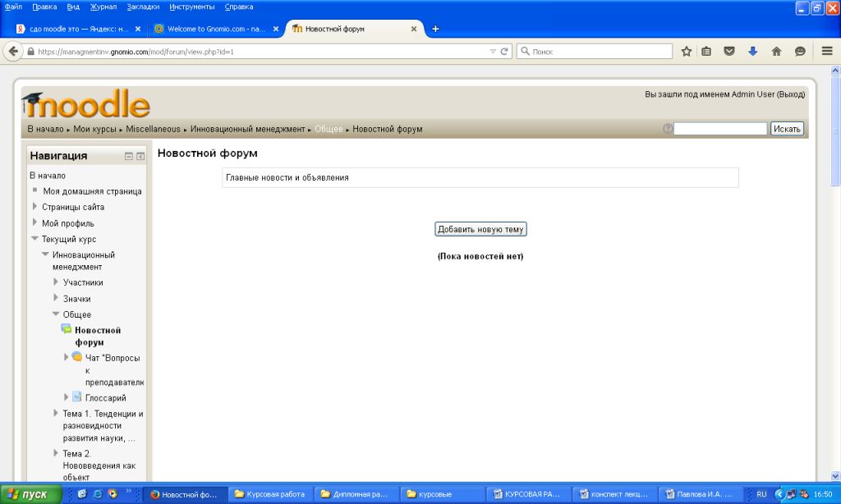The height and width of the screenshot is (504, 841).
Task: Expand Тема 1 node
Action: pyautogui.click(x=56, y=413)
